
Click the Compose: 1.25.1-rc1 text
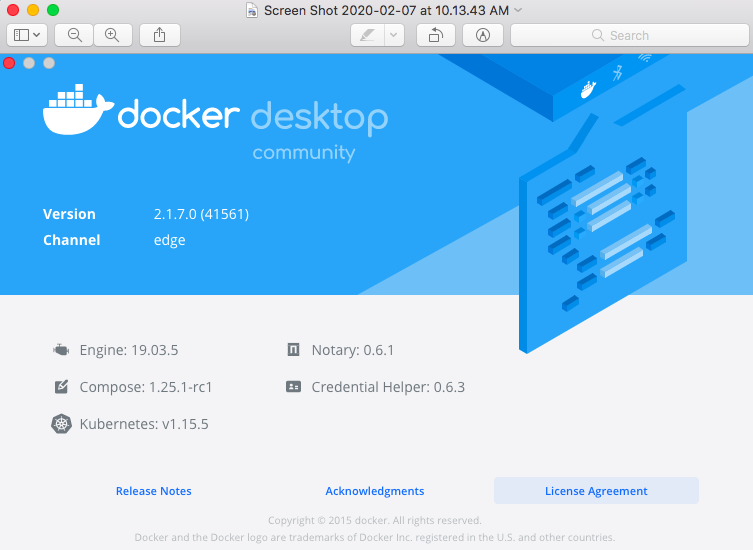[146, 387]
